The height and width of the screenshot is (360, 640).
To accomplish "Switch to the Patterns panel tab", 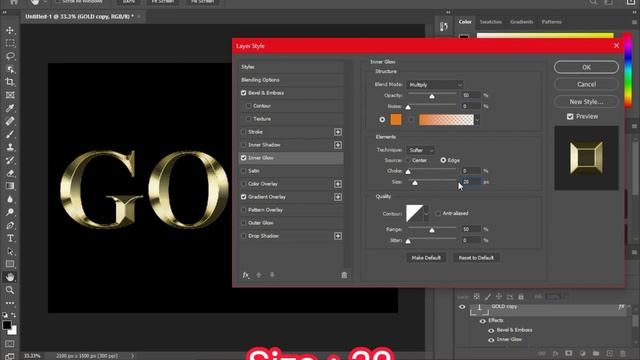I will pyautogui.click(x=551, y=22).
